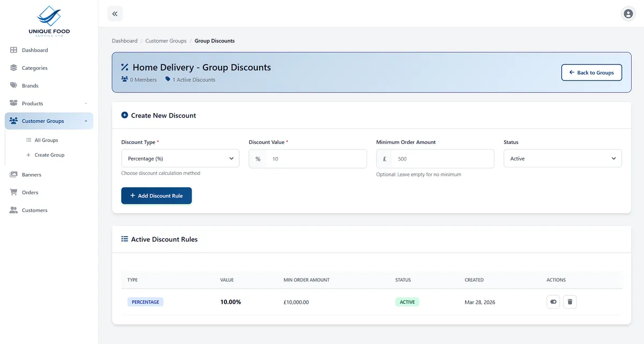Image resolution: width=644 pixels, height=344 pixels.
Task: Click the Choose discount calculation method hint
Action: click(160, 173)
